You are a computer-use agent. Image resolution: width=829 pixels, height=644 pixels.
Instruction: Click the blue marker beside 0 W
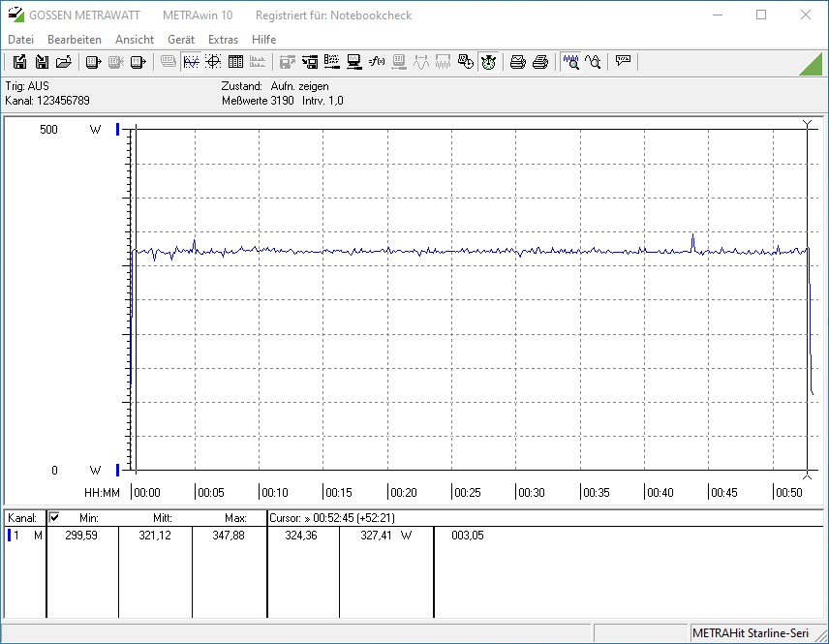pos(117,470)
